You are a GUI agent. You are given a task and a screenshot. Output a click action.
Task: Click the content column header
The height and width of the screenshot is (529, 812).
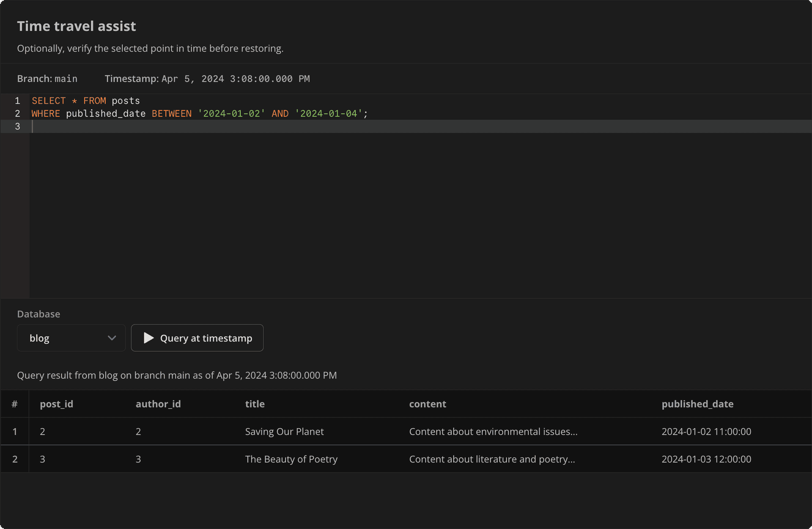coord(428,404)
